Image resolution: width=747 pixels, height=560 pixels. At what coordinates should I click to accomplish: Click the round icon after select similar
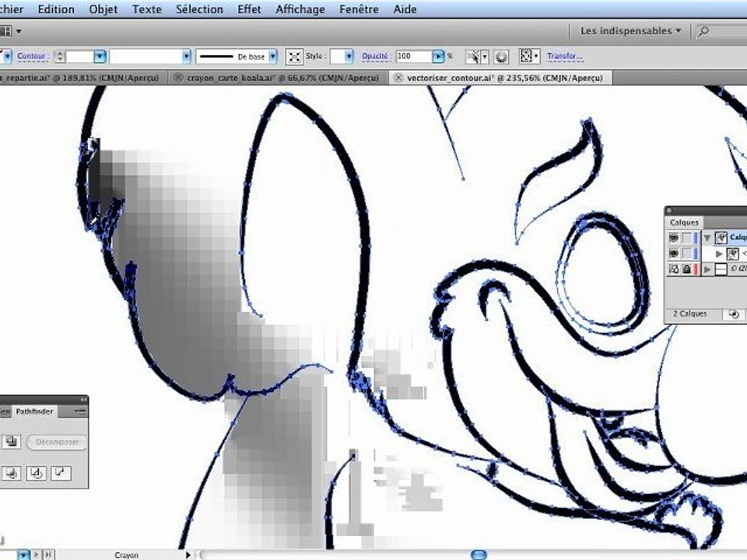point(500,57)
